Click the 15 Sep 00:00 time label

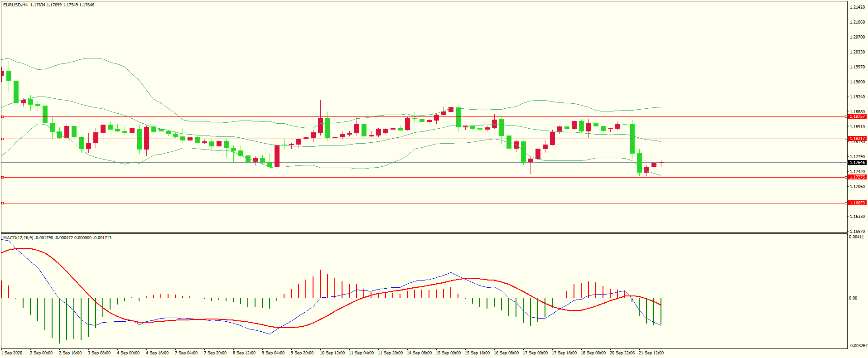click(x=448, y=353)
